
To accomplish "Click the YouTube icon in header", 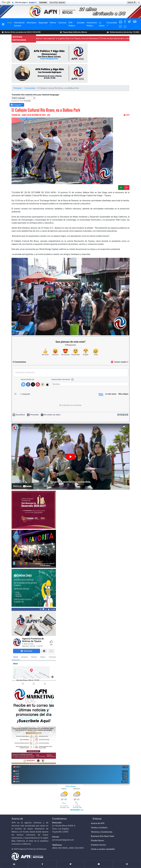I will [135, 22].
